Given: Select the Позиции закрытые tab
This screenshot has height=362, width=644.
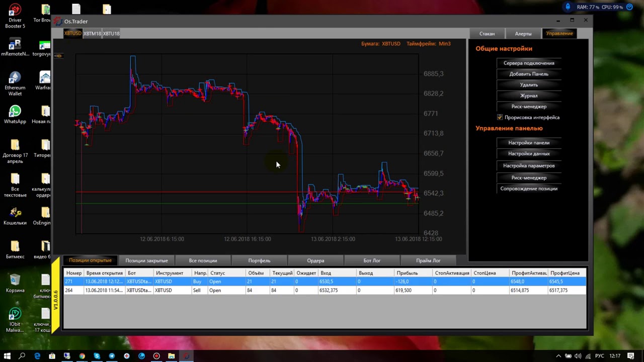Looking at the screenshot, I should 146,260.
